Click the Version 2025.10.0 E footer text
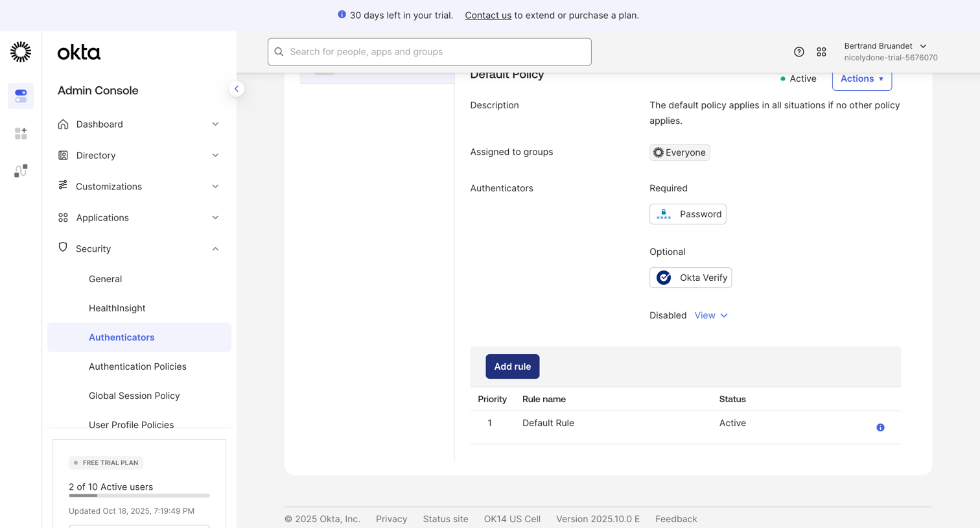 (x=598, y=519)
